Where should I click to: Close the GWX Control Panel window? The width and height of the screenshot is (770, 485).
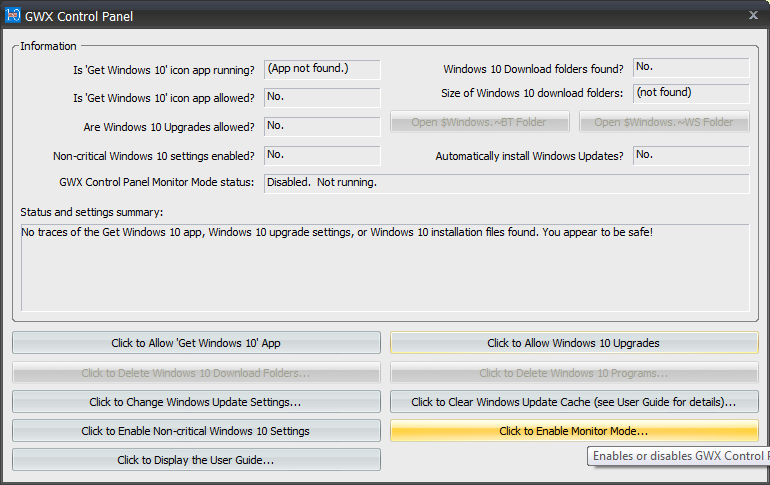753,15
